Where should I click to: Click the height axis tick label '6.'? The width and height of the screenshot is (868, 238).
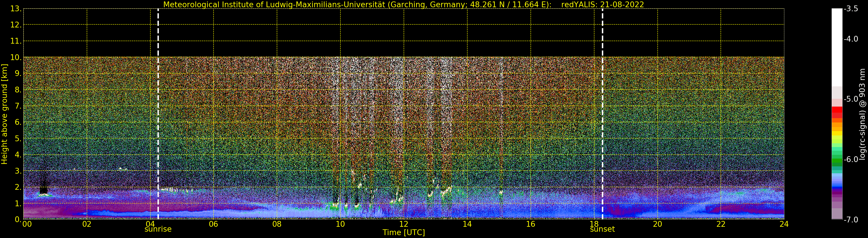click(x=18, y=122)
